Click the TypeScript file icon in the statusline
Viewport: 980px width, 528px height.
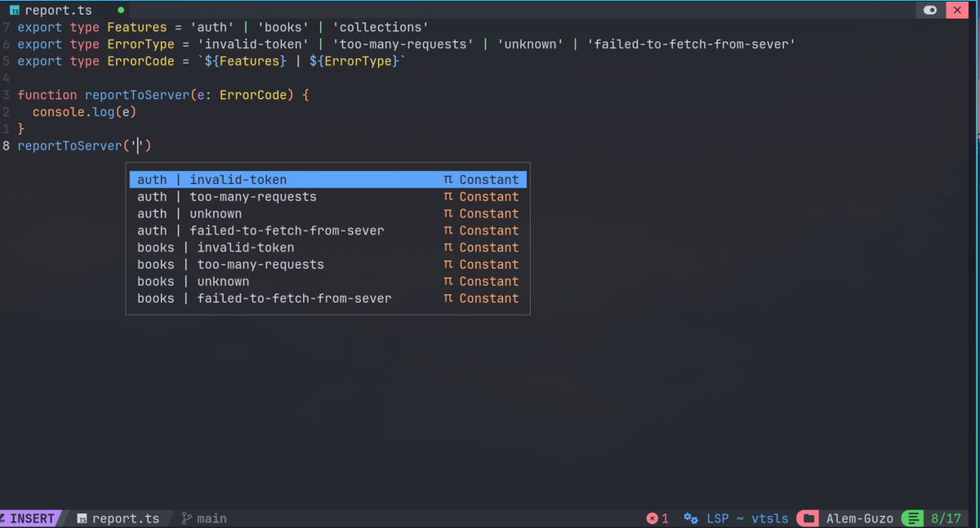coord(82,518)
